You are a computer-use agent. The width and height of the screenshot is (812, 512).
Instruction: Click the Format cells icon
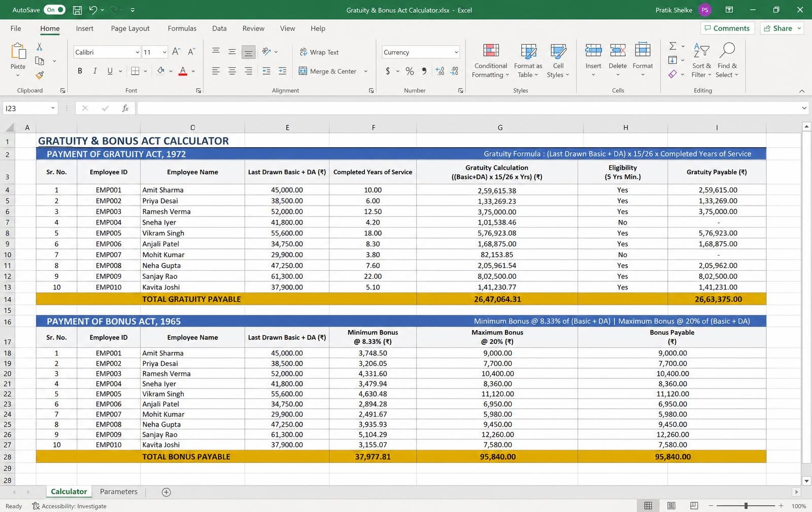642,50
